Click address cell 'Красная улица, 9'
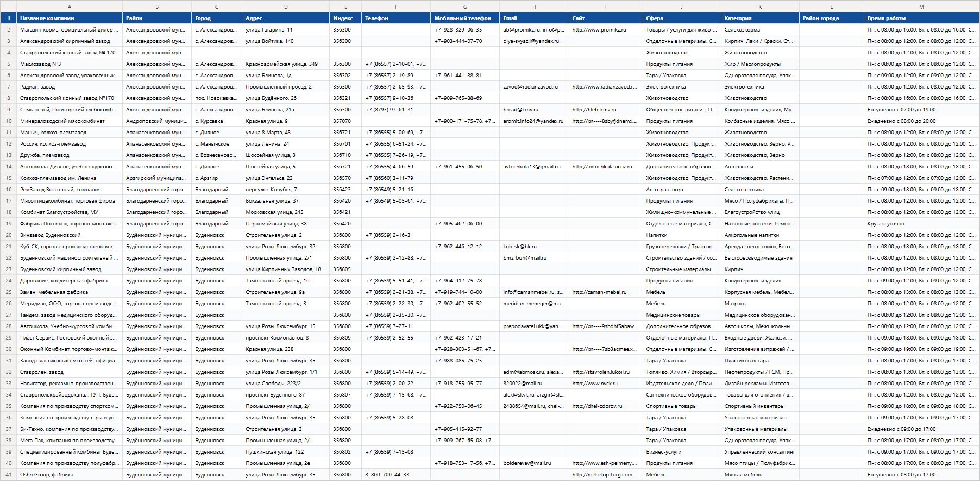This screenshot has width=980, height=490. point(286,121)
